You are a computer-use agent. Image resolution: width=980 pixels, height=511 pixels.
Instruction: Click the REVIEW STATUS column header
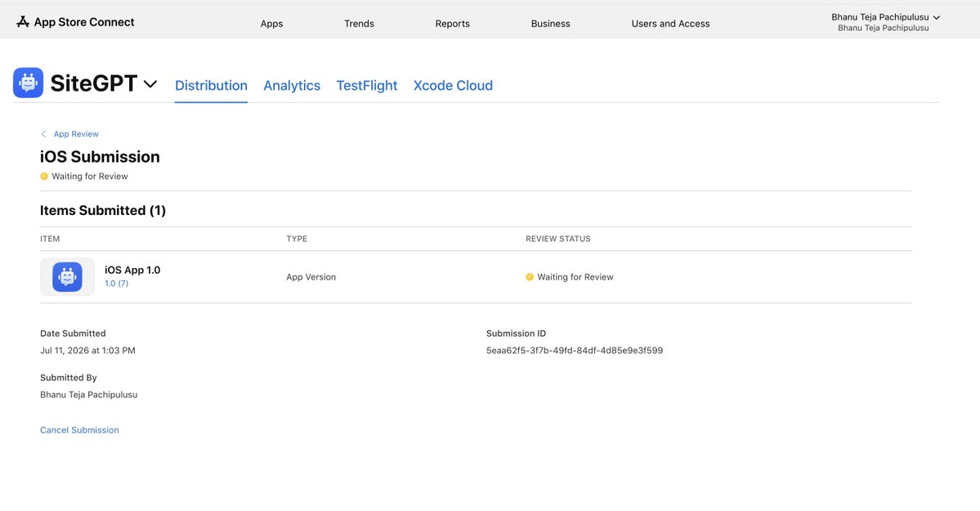[x=558, y=239]
